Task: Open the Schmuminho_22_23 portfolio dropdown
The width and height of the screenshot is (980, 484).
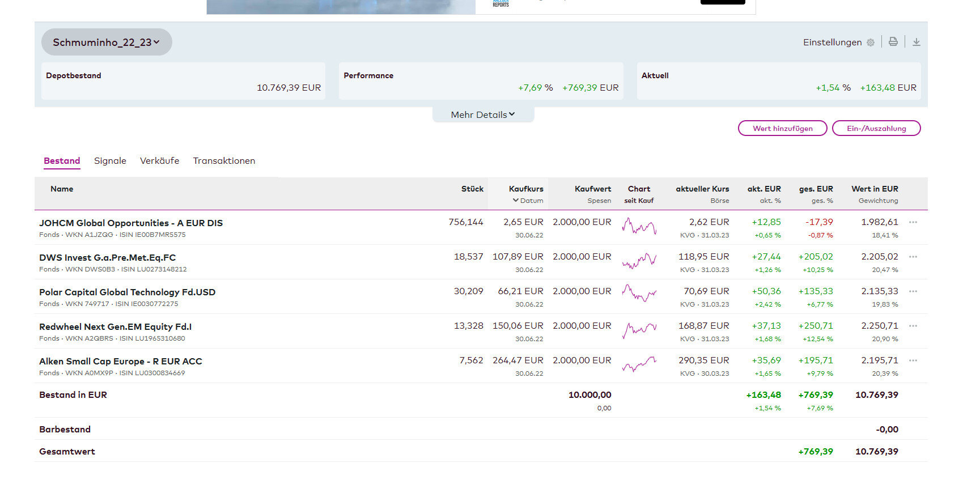Action: 107,43
